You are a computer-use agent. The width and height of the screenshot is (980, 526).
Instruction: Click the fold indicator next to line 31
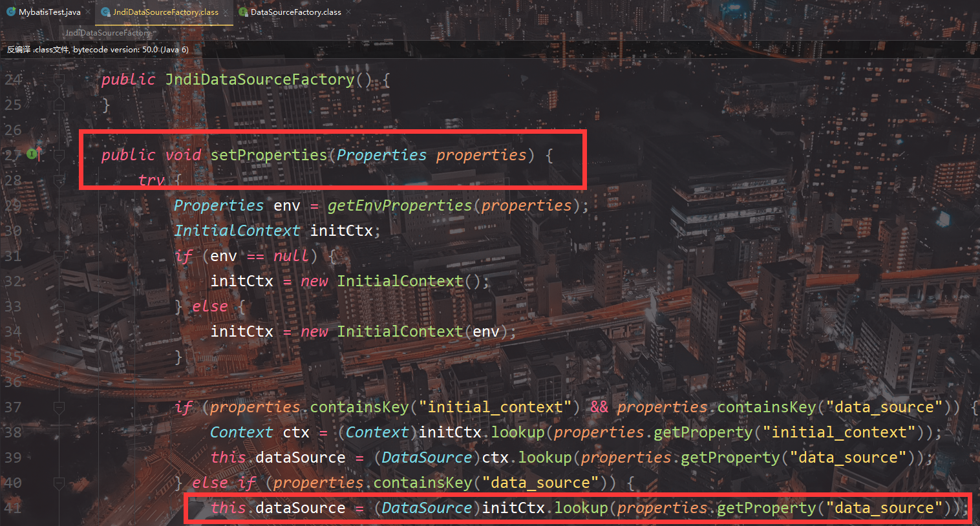click(x=59, y=255)
